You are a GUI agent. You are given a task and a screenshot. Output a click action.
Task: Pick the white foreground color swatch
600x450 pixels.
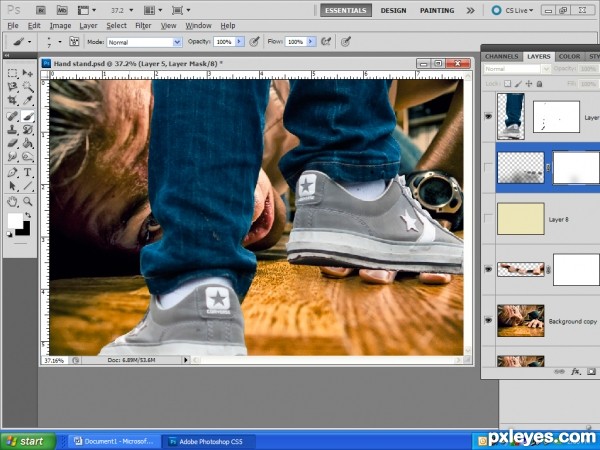point(15,221)
